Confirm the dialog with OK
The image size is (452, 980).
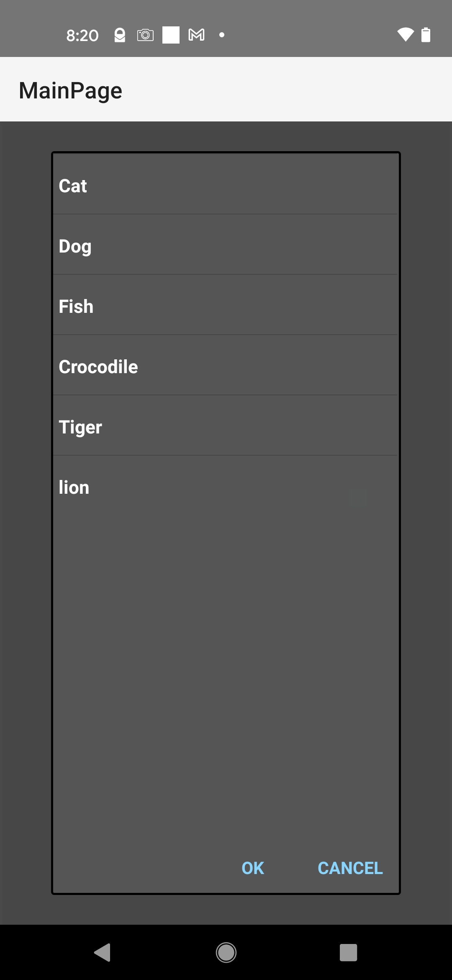[253, 868]
